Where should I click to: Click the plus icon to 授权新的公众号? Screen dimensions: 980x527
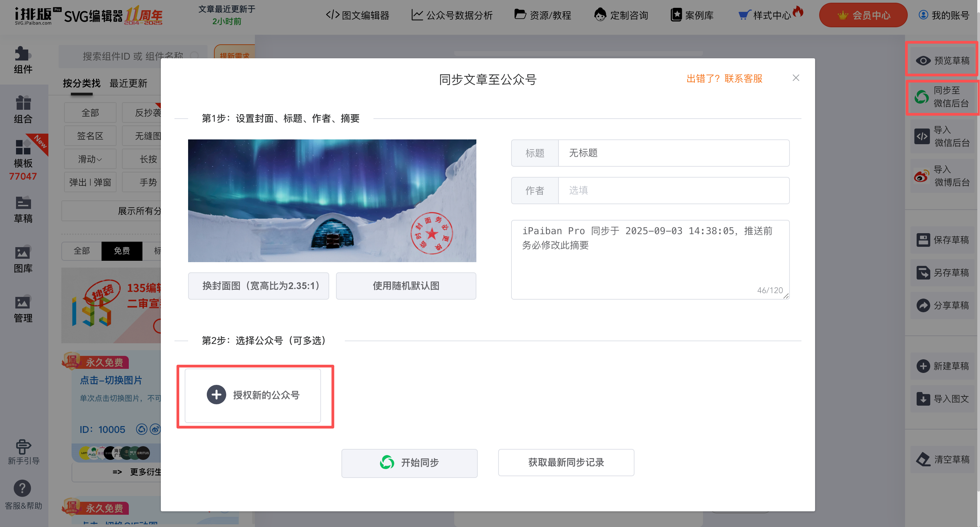click(x=216, y=395)
